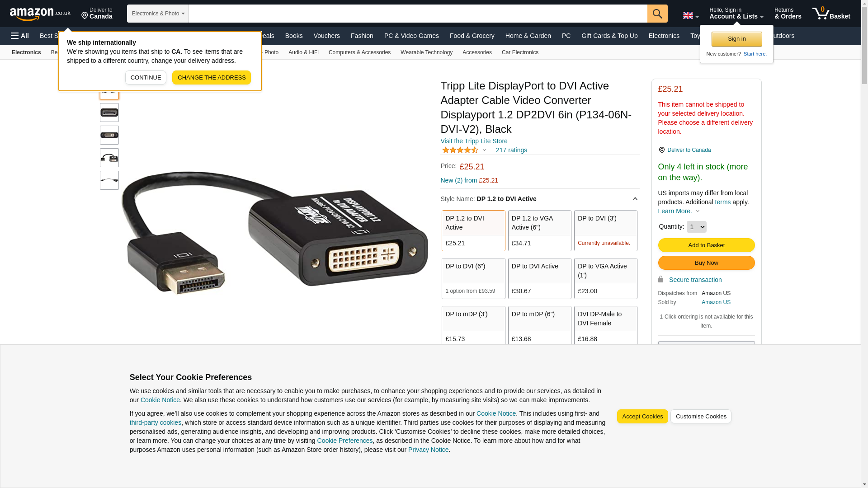Select the DP to DVI Active style option
This screenshot has width=868, height=488.
539,278
